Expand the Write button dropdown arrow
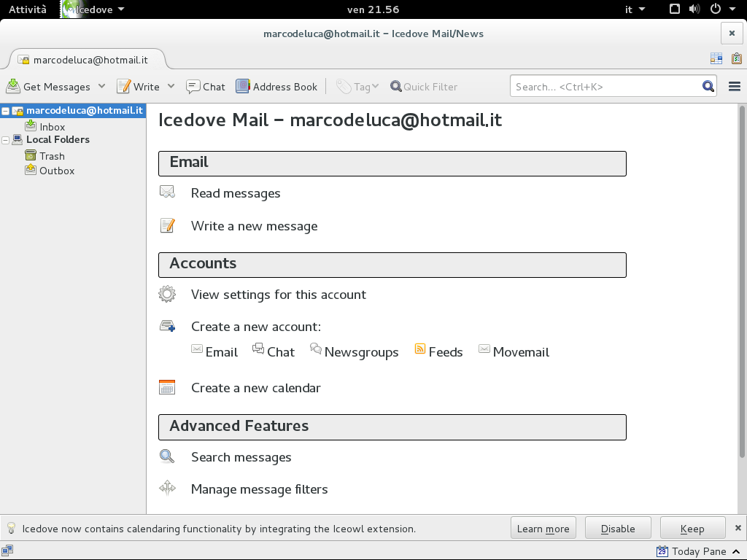This screenshot has height=560, width=747. click(x=171, y=86)
